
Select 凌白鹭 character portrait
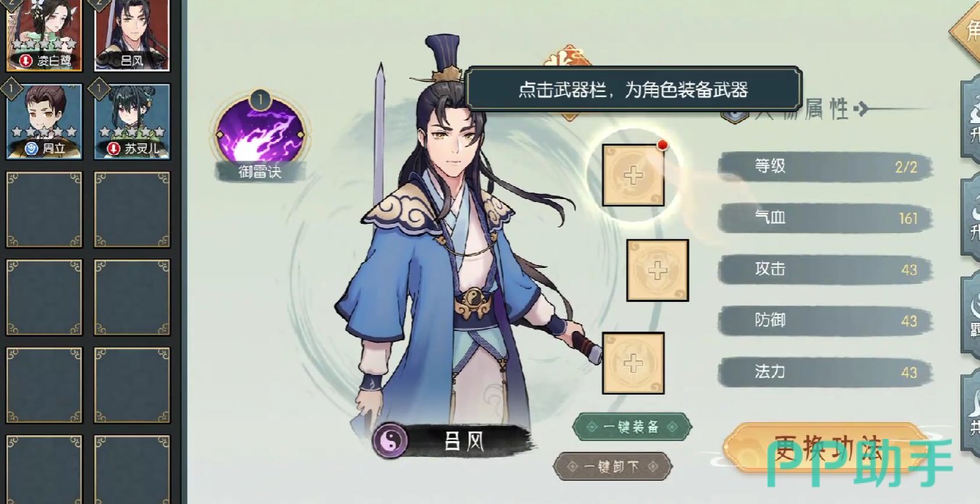44,34
